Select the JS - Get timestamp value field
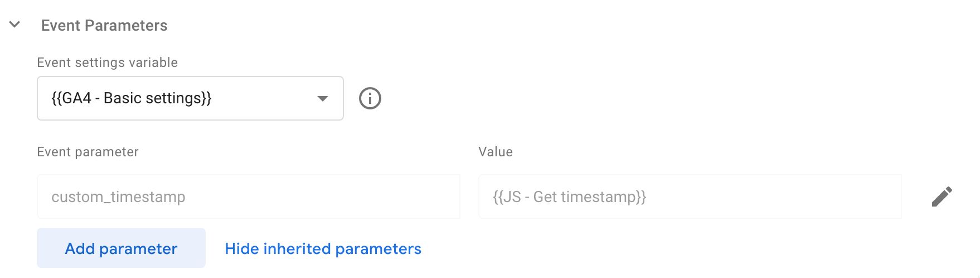Screen dimensions: 980x278 tap(690, 196)
